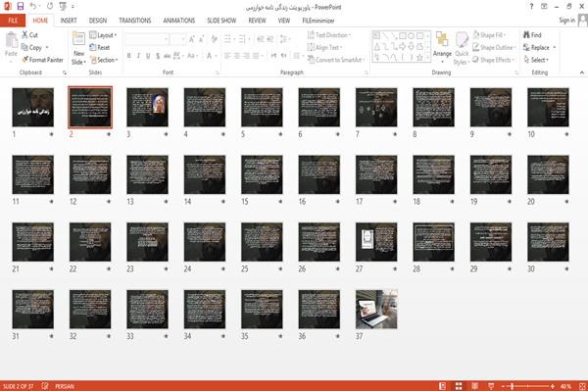This screenshot has height=391, width=588.
Task: Open the TRANSITIONS tab
Action: pos(135,21)
